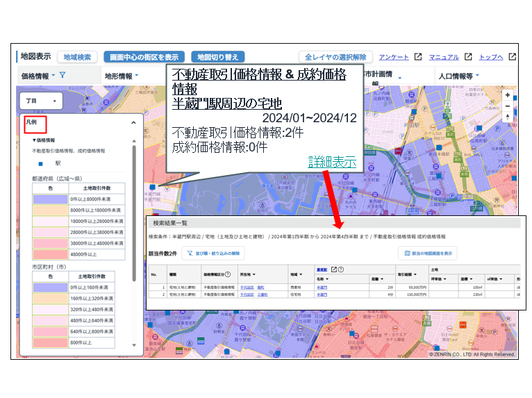Zoom in the map with plus button
This screenshot has height=398, width=532.
pyautogui.click(x=508, y=94)
